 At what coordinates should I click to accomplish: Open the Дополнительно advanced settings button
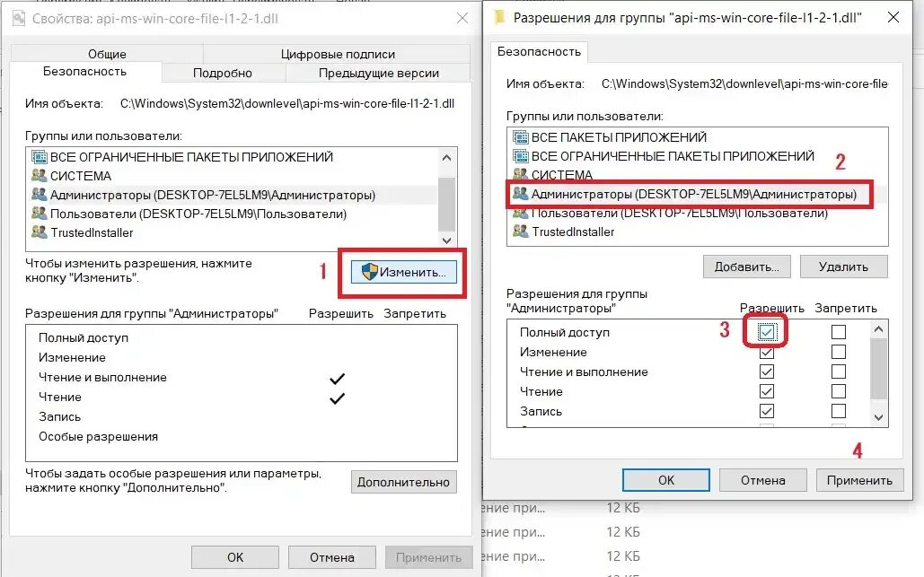tap(404, 482)
